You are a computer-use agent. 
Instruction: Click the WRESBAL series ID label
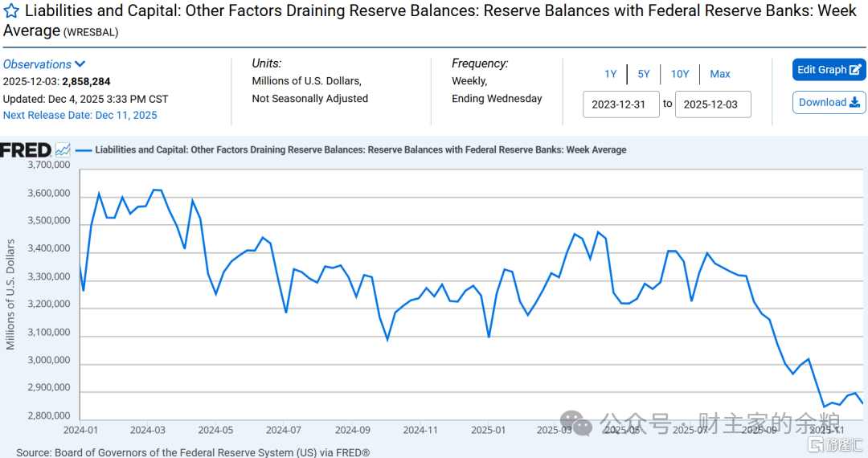92,32
